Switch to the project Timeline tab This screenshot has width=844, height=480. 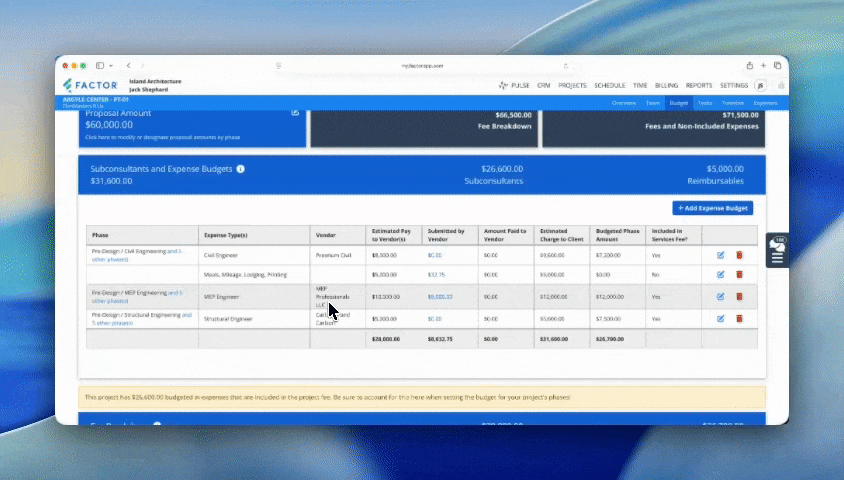[x=733, y=103]
